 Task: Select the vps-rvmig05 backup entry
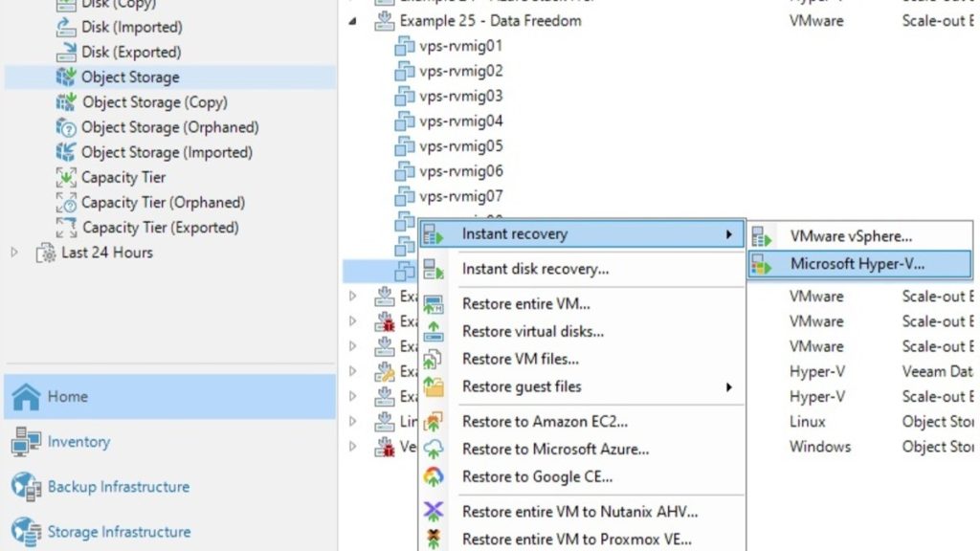[x=461, y=146]
